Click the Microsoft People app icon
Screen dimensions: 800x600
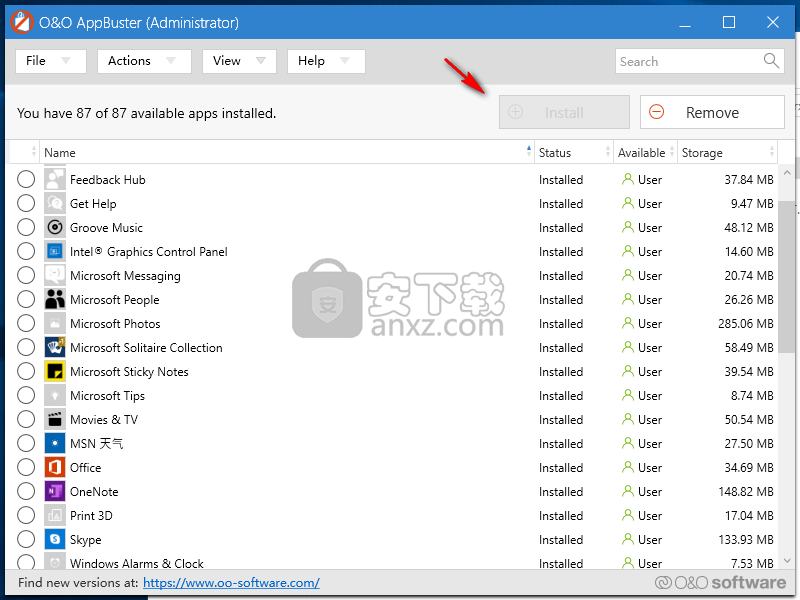[x=55, y=299]
